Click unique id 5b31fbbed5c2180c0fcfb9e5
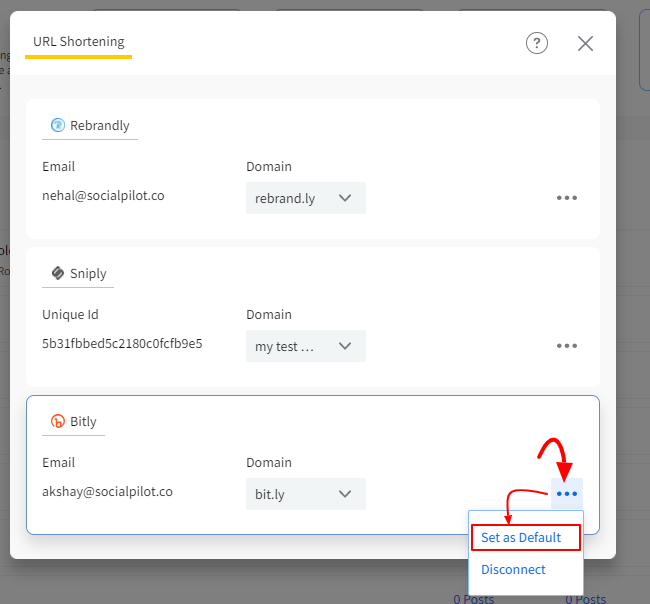This screenshot has width=650, height=604. pos(122,343)
